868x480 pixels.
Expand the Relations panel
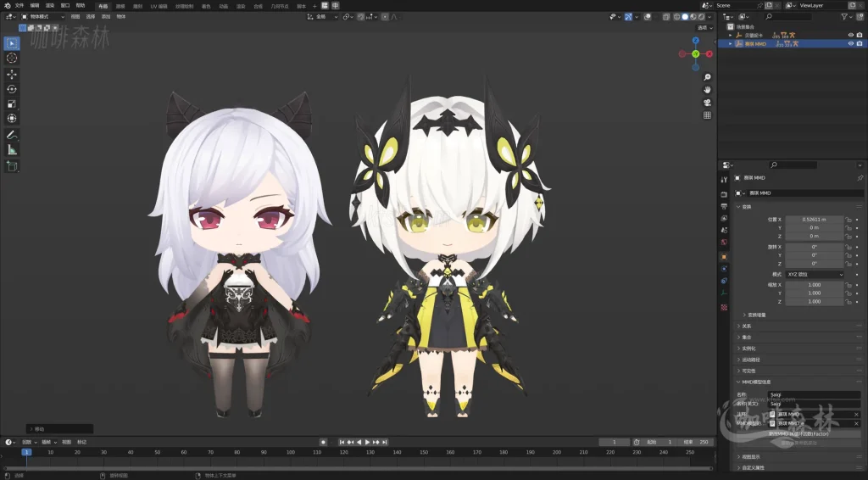click(x=746, y=327)
